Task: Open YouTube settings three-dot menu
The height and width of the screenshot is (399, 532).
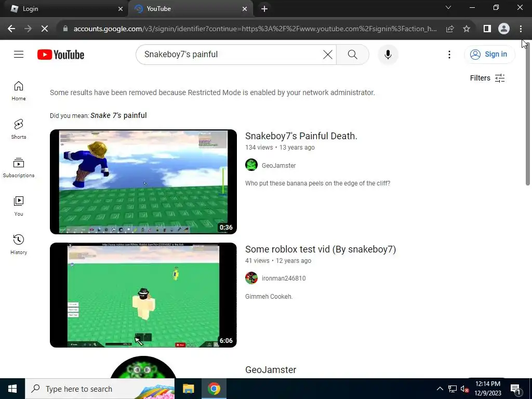Action: 449,54
